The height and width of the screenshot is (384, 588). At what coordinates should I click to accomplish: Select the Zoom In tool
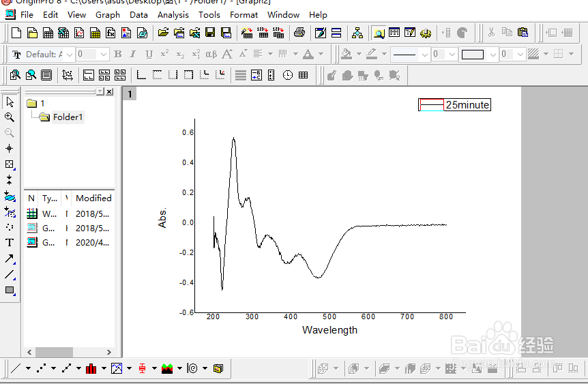click(x=10, y=117)
